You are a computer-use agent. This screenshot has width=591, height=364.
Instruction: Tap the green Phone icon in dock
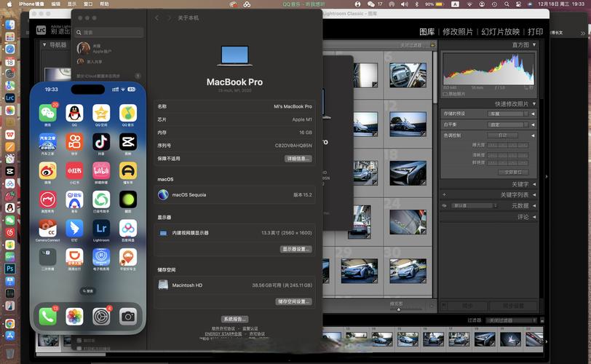pyautogui.click(x=48, y=316)
